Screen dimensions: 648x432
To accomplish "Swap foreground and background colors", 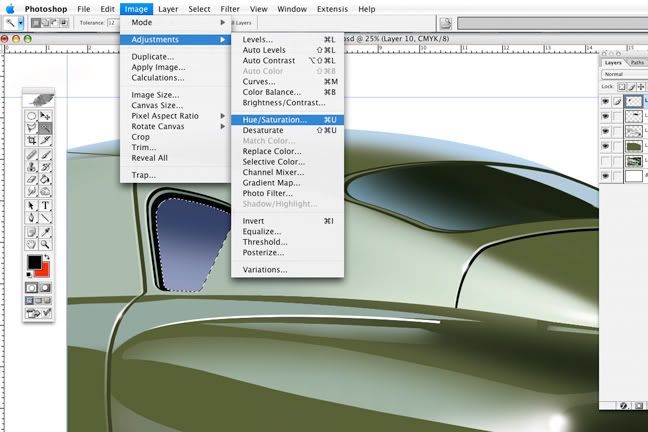I will (x=47, y=258).
